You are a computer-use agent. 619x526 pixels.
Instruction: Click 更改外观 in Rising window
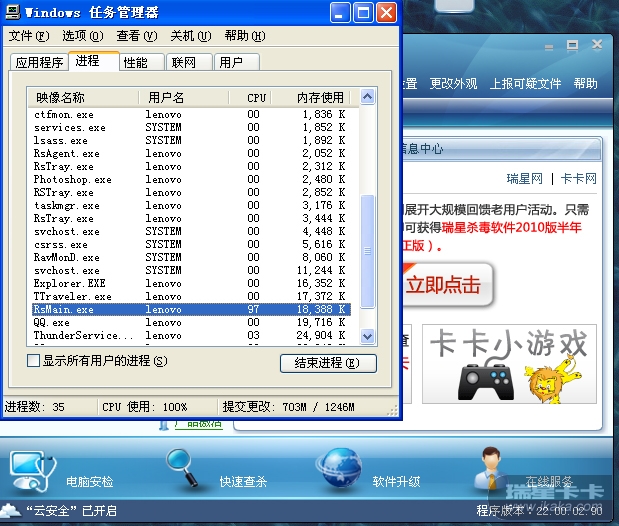pyautogui.click(x=453, y=84)
